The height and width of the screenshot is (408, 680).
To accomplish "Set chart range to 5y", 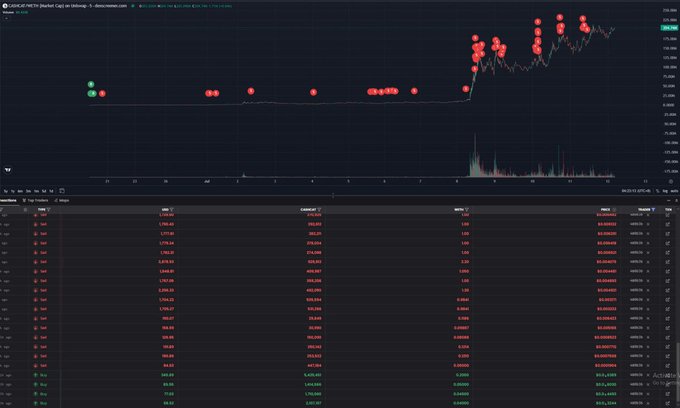I will pos(6,191).
